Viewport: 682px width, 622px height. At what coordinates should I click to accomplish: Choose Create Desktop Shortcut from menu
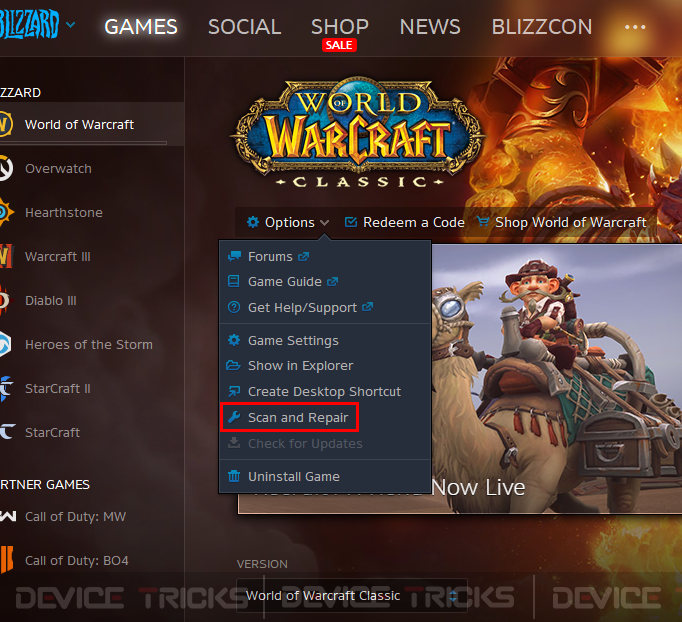tap(325, 391)
